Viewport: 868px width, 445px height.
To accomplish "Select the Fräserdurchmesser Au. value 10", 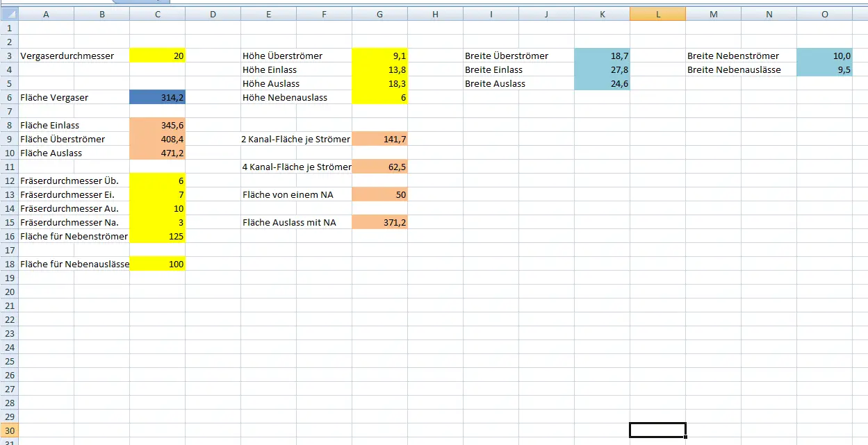I will pyautogui.click(x=158, y=208).
